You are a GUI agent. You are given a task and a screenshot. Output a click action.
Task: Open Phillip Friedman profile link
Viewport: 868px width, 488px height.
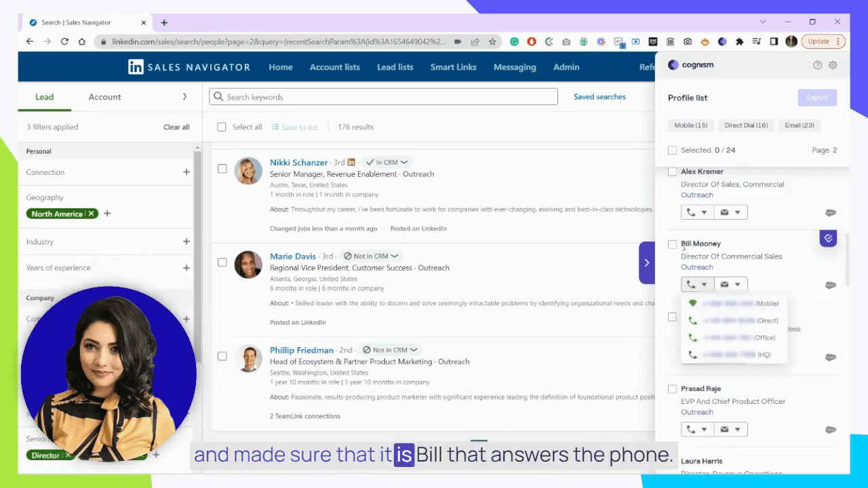302,350
